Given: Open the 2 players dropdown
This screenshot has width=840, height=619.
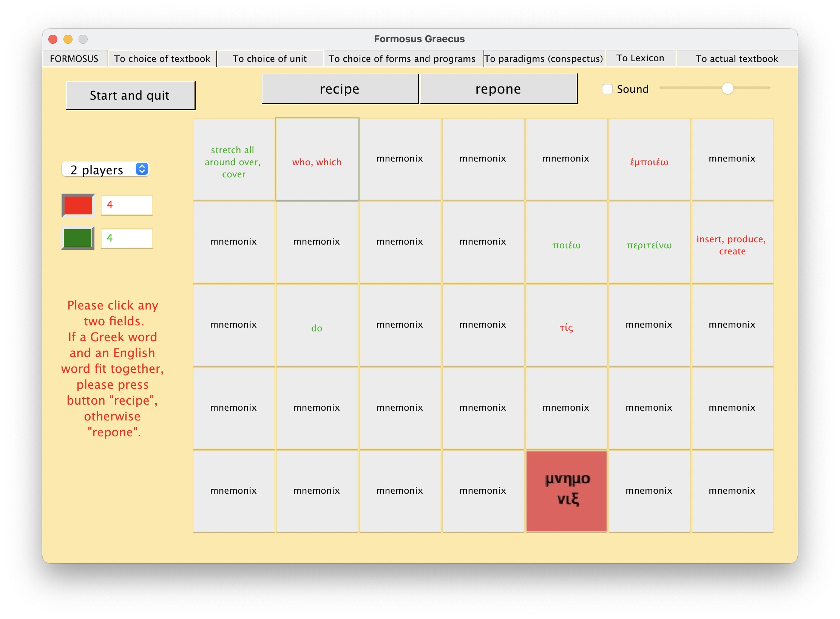Looking at the screenshot, I should 105,169.
